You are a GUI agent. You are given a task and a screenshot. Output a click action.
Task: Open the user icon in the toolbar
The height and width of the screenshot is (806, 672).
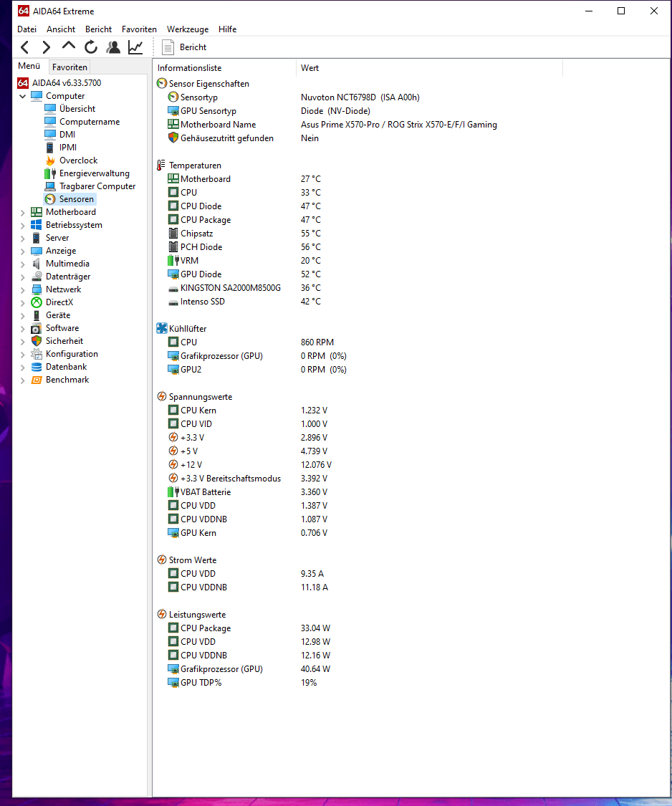[113, 47]
